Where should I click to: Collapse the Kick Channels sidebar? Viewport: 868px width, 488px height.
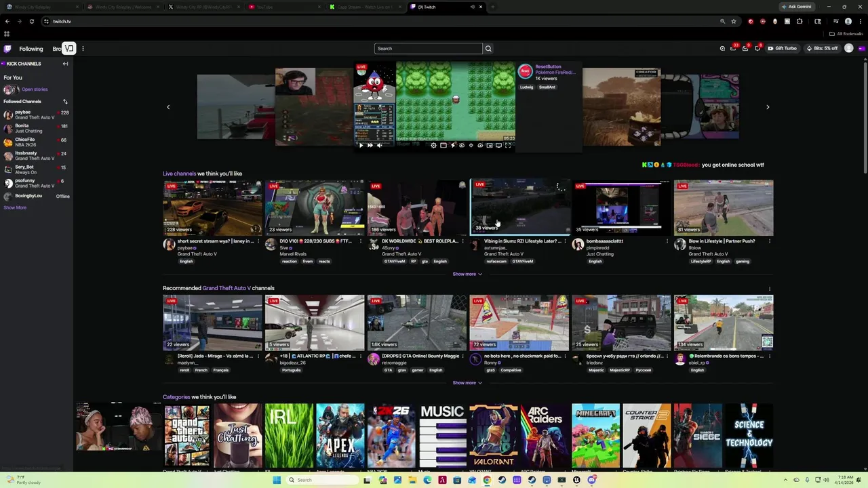click(x=65, y=64)
